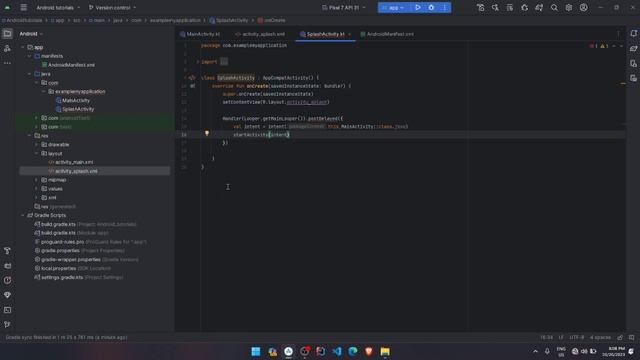The width and height of the screenshot is (640, 360).
Task: Open the Project tool window folder icon
Action: [7, 33]
